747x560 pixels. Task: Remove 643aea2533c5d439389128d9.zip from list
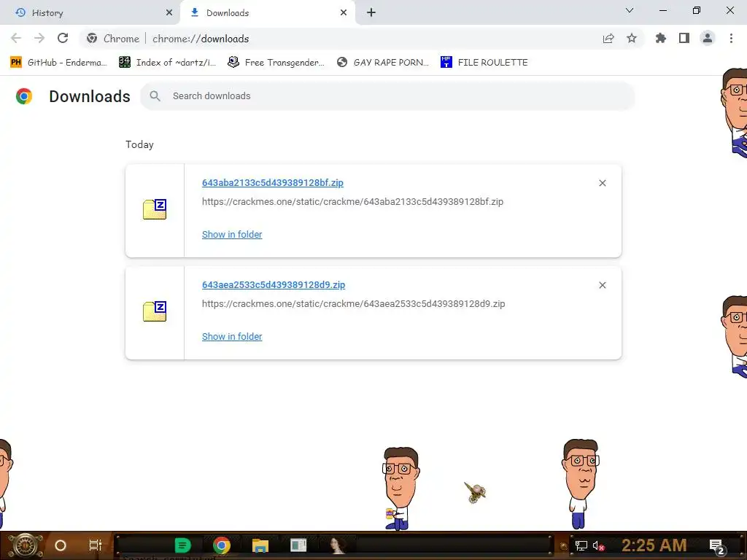[602, 285]
